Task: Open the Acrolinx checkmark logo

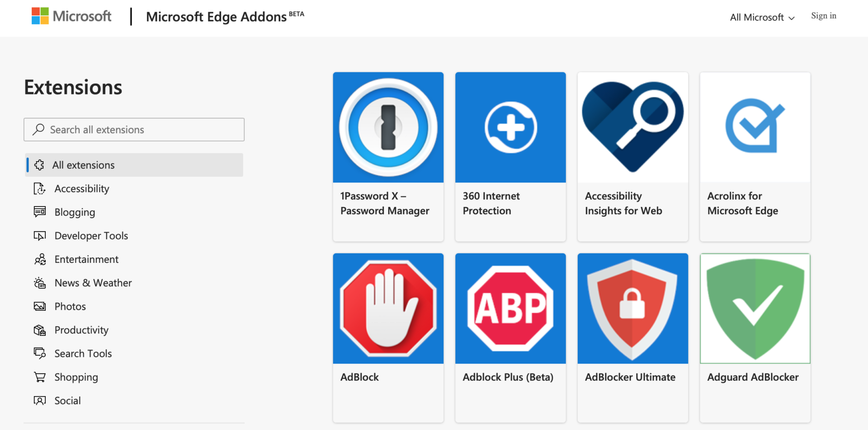Action: click(755, 127)
